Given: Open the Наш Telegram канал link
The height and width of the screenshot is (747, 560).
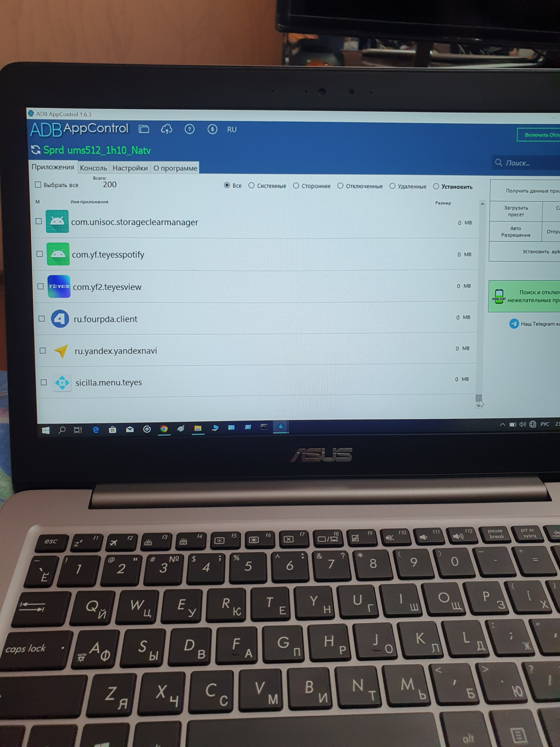Looking at the screenshot, I should coord(540,324).
